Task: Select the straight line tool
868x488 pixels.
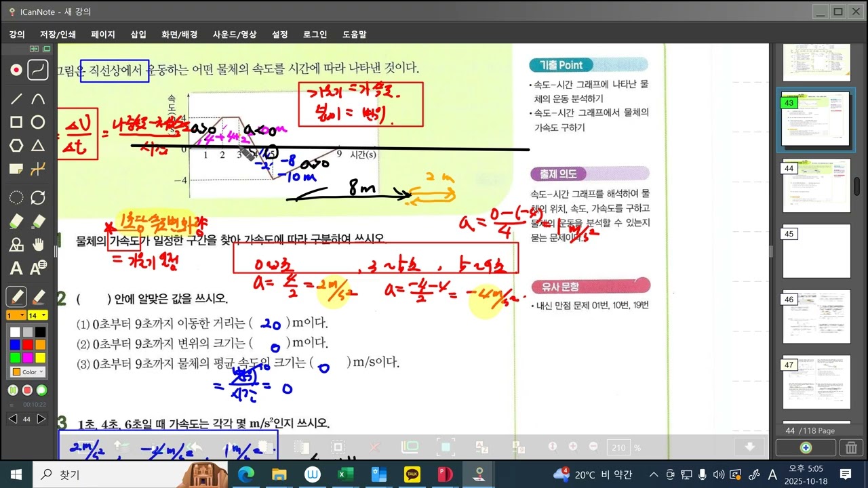Action: (x=16, y=98)
